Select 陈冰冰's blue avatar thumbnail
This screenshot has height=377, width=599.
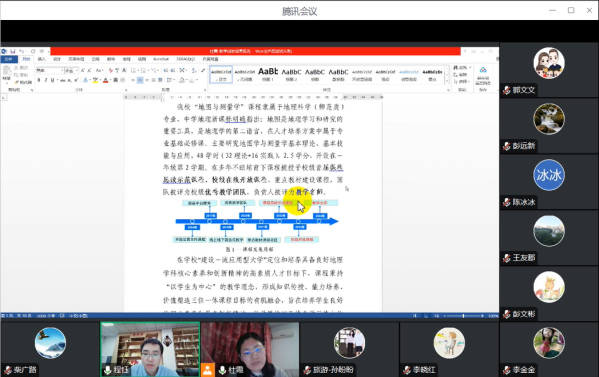click(x=549, y=175)
